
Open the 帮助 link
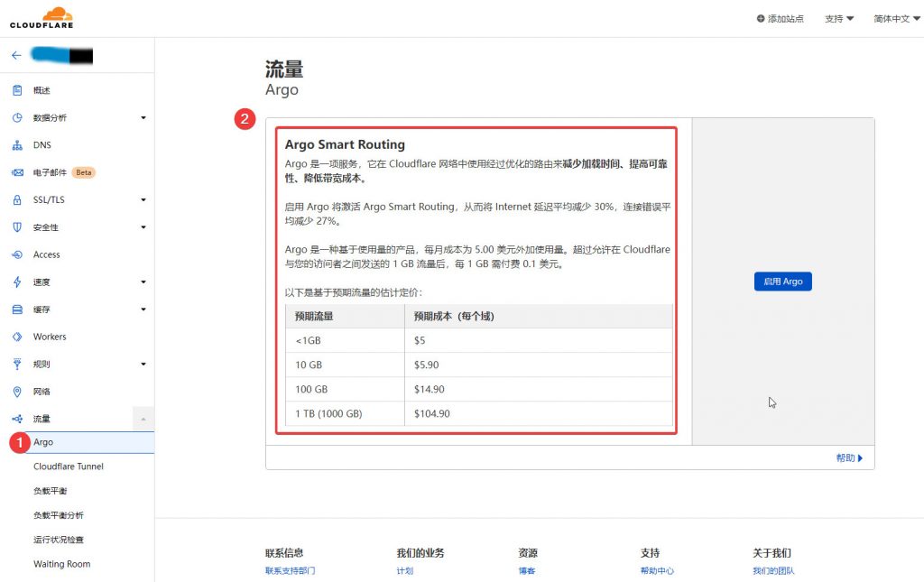tap(846, 457)
